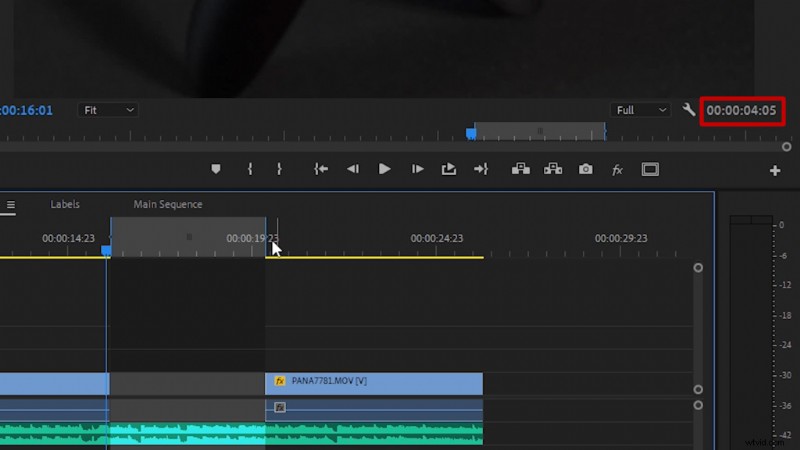The height and width of the screenshot is (450, 800).
Task: Switch to the Main Sequence tab
Action: pos(168,204)
